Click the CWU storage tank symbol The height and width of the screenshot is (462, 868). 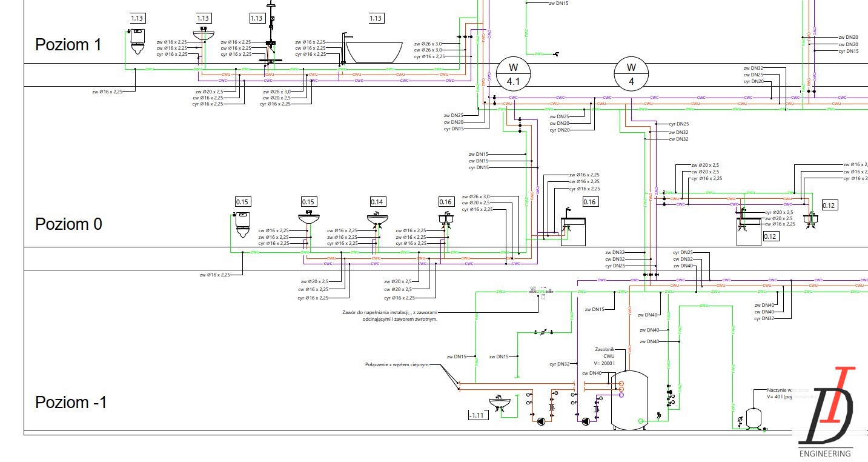pyautogui.click(x=629, y=400)
